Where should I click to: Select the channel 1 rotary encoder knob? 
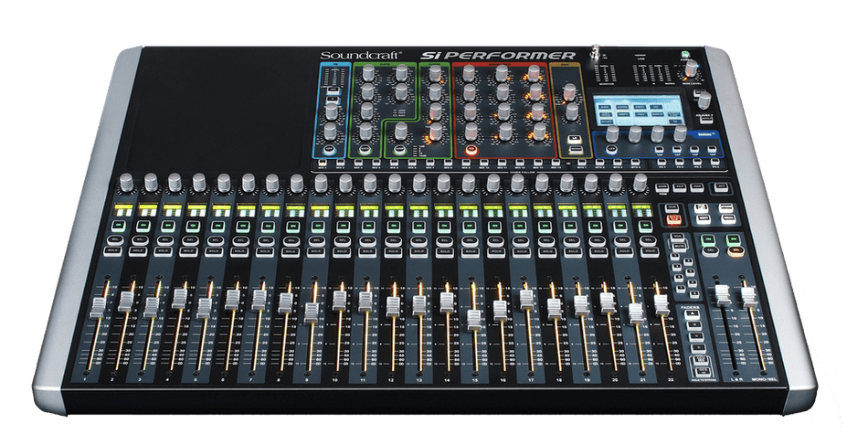tap(124, 182)
